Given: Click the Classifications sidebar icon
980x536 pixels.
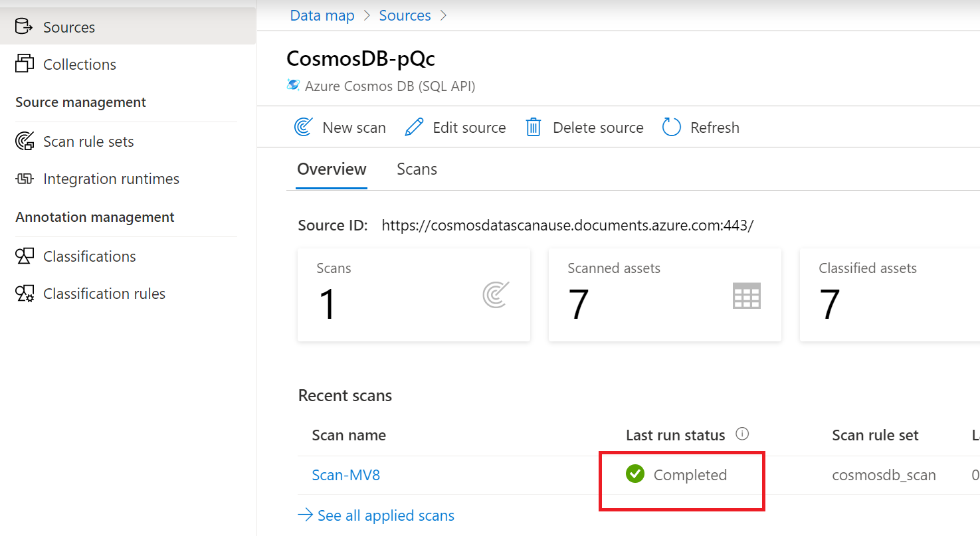Looking at the screenshot, I should point(25,256).
